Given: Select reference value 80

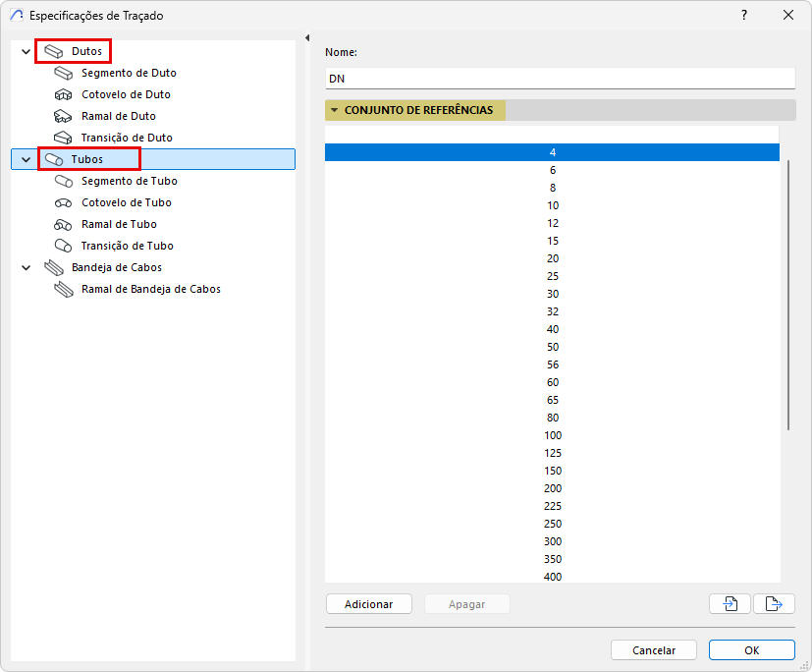Looking at the screenshot, I should pyautogui.click(x=552, y=418).
